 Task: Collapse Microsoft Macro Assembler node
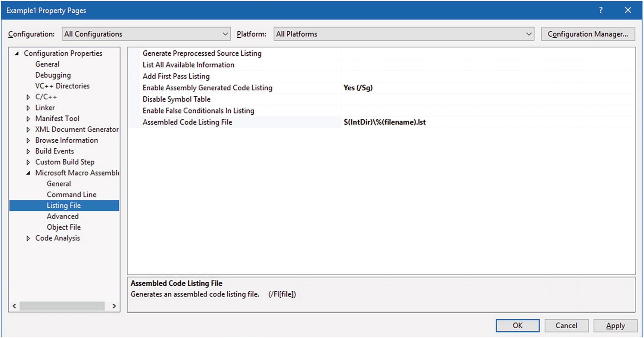click(28, 173)
